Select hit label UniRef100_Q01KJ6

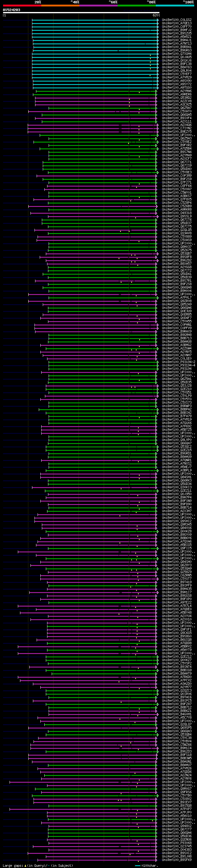[177, 61]
